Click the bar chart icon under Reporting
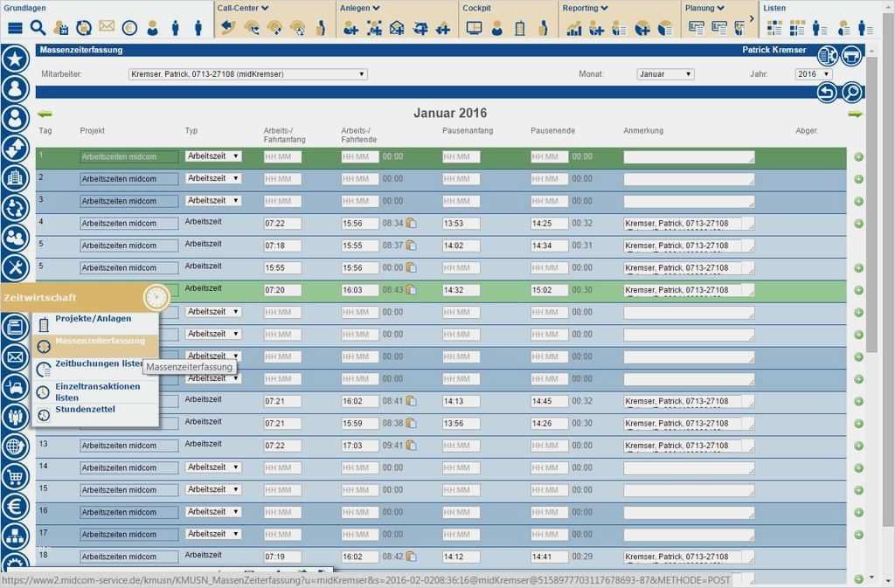This screenshot has height=588, width=895. pos(574,27)
